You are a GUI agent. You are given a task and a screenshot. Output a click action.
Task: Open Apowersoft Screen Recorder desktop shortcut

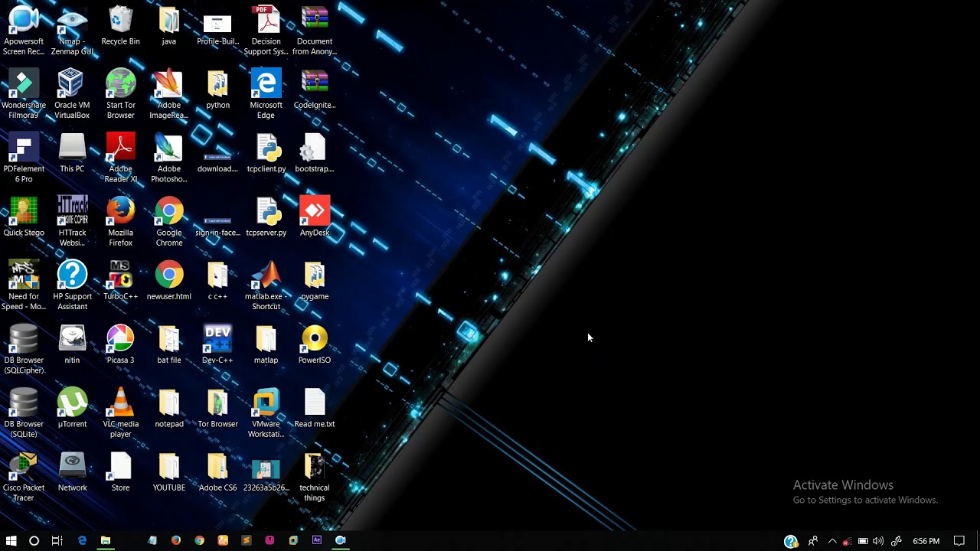coord(24,31)
